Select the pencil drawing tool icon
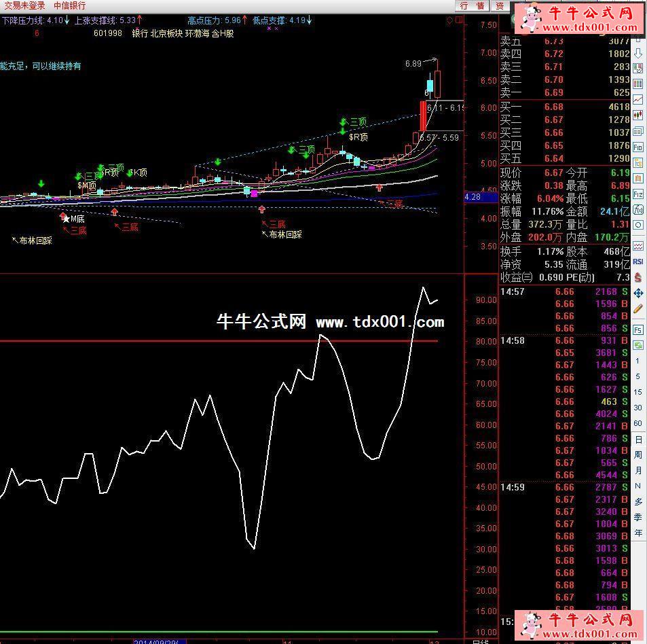Screen dimensions: 647x644 pyautogui.click(x=638, y=309)
